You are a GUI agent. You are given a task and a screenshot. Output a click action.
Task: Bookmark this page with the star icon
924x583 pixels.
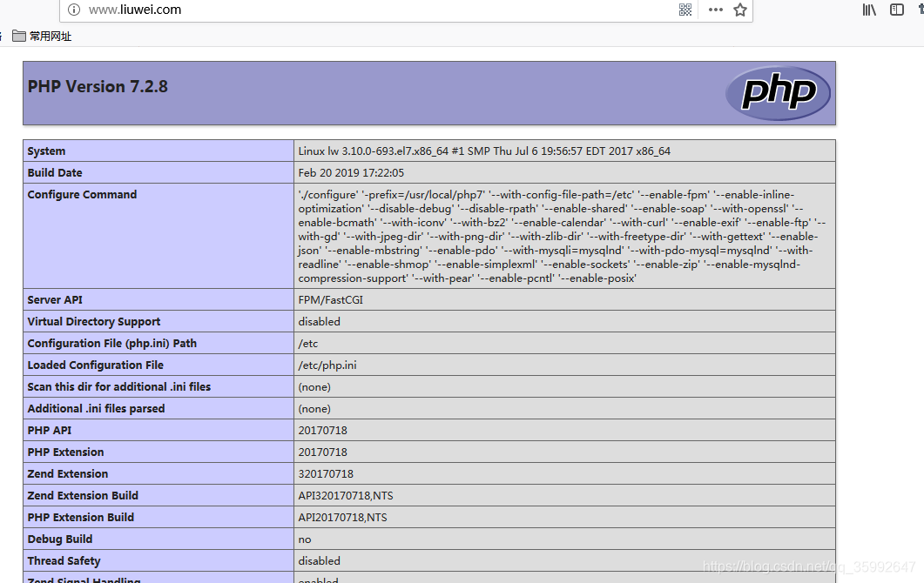point(740,10)
